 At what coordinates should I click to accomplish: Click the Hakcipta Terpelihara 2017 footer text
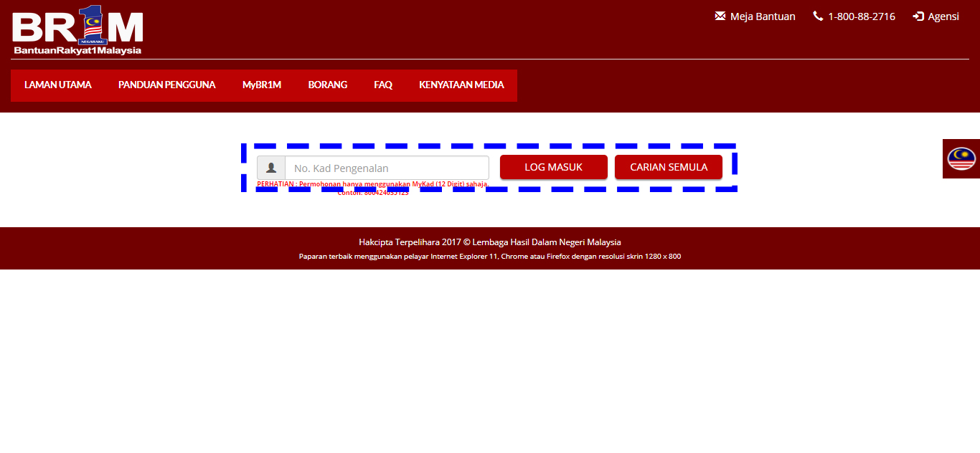click(490, 242)
